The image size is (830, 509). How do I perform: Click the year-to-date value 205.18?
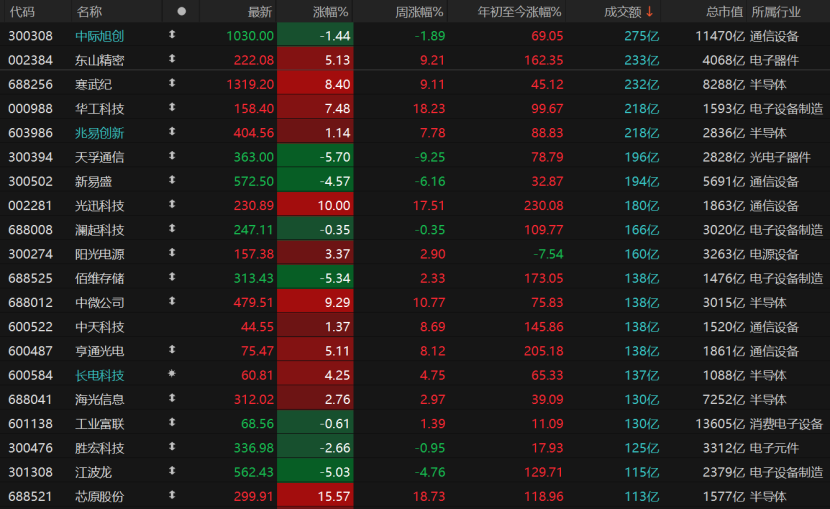pos(544,351)
